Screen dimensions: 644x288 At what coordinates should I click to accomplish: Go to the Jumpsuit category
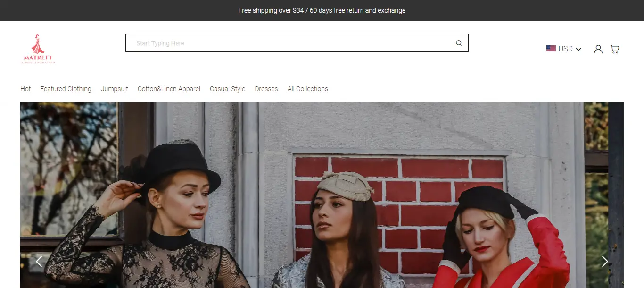(114, 89)
